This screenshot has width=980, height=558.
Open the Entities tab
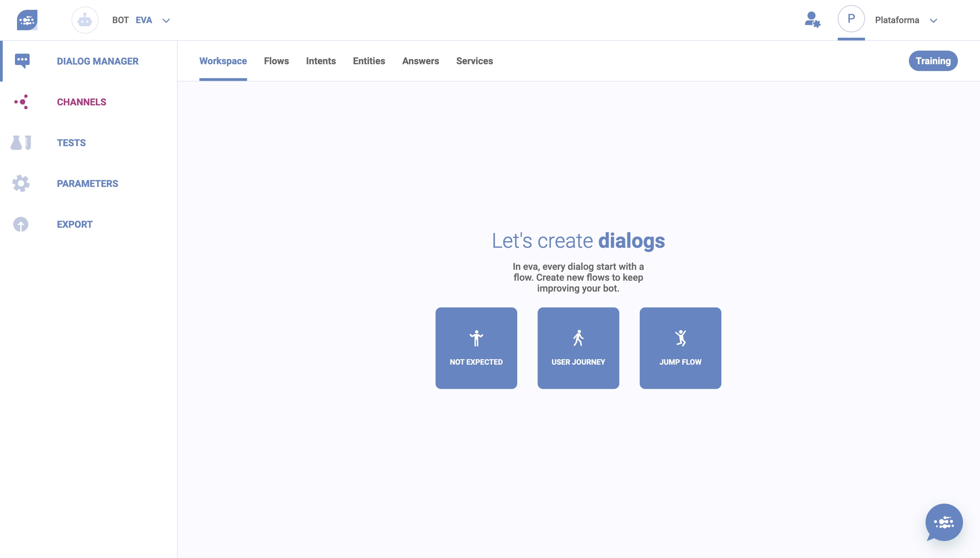(369, 61)
